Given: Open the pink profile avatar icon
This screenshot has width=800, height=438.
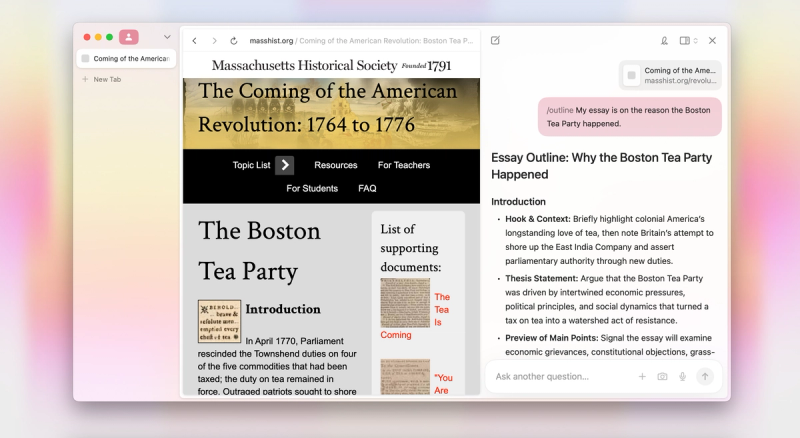Looking at the screenshot, I should click(x=129, y=37).
